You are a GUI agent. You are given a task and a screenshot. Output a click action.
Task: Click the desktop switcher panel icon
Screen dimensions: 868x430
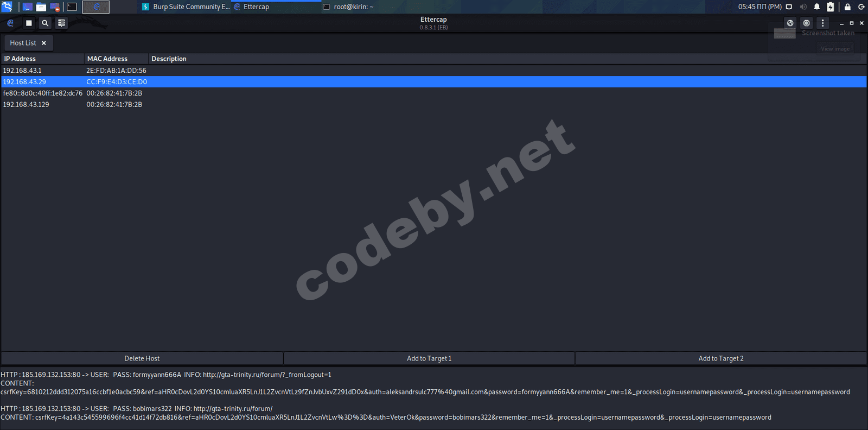27,7
